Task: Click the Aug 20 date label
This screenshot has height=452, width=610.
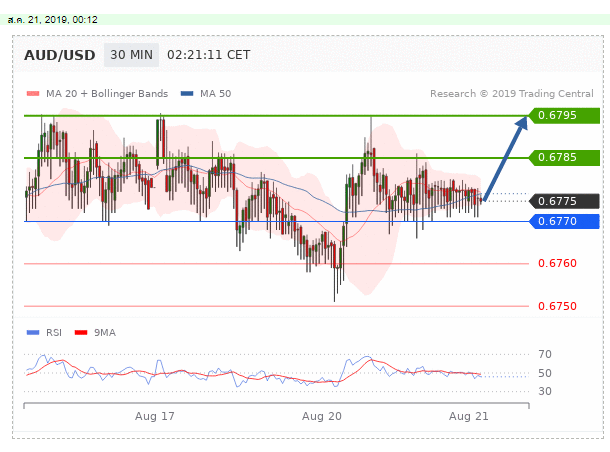Action: [322, 416]
